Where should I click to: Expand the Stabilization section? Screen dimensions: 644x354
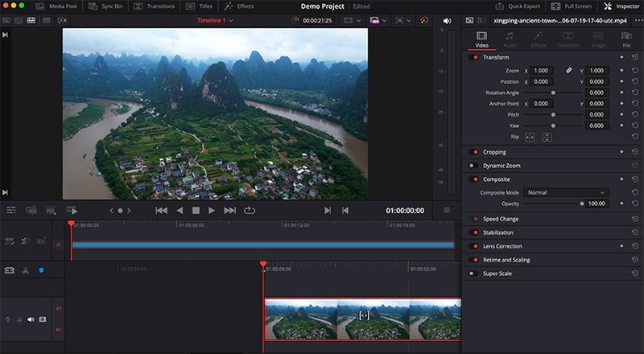pyautogui.click(x=497, y=233)
